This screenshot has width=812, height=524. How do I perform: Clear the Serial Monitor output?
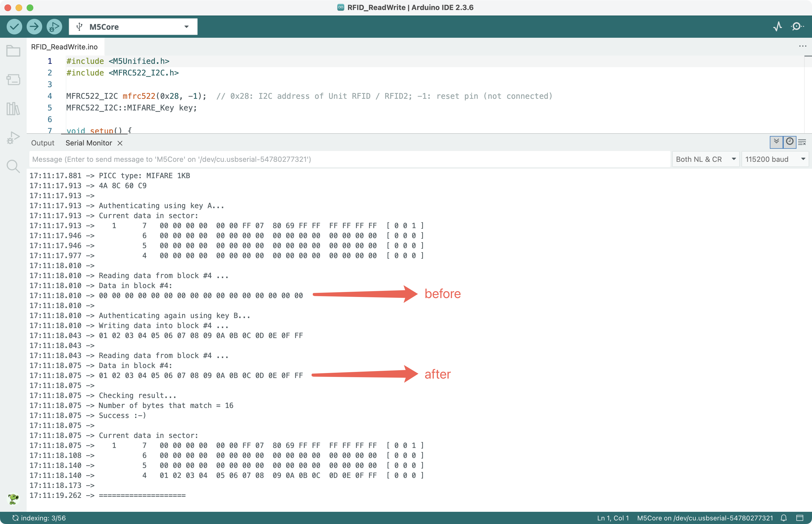pos(802,142)
